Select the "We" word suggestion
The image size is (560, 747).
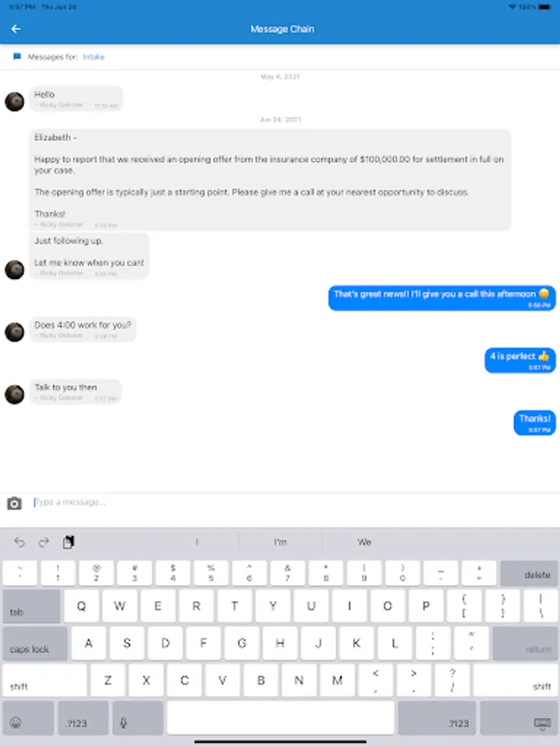364,542
